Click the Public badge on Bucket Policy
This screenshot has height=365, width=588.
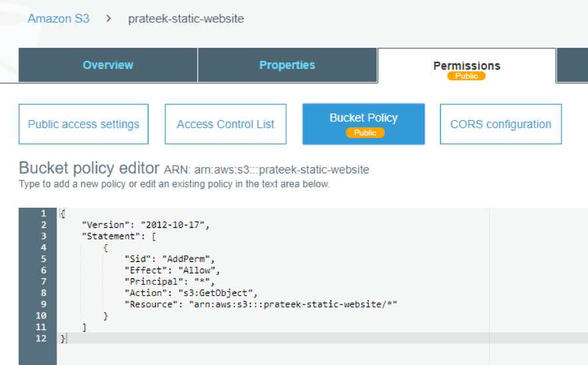point(365,133)
